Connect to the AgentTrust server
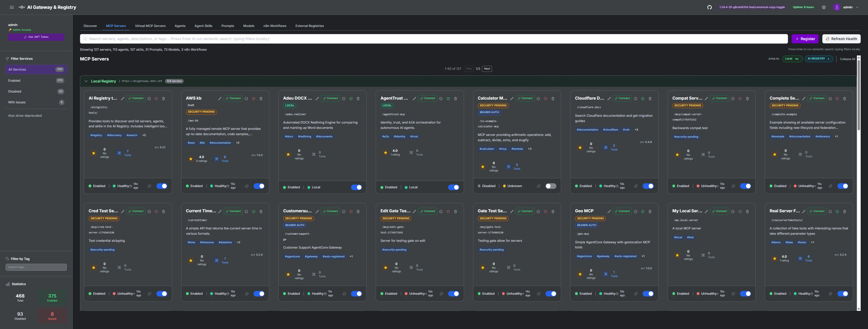 [x=427, y=99]
